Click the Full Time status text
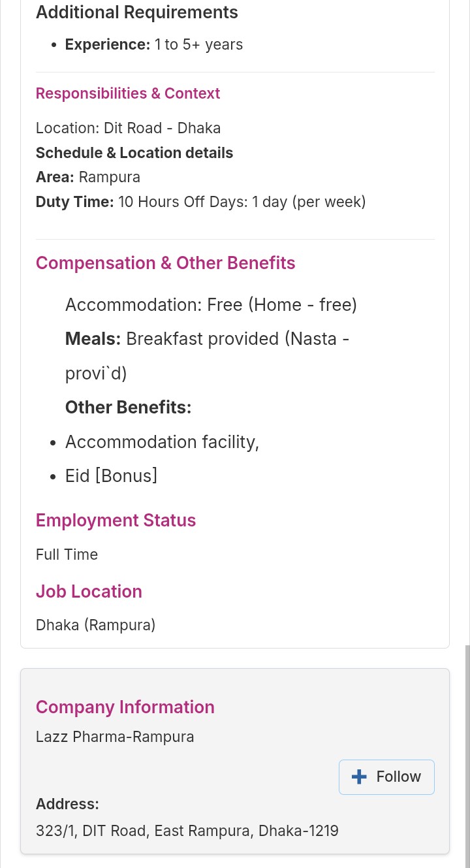 [67, 555]
